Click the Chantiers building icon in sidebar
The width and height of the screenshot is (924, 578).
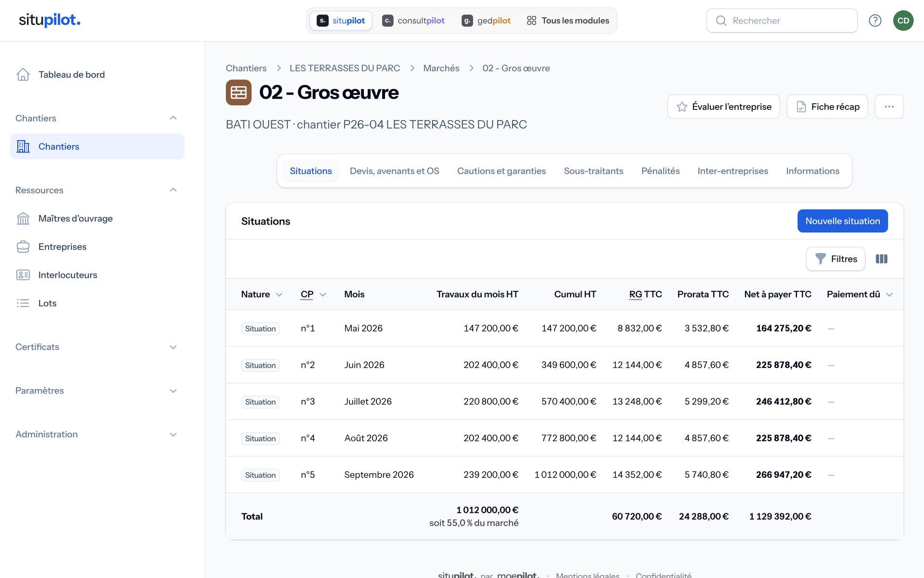click(23, 146)
